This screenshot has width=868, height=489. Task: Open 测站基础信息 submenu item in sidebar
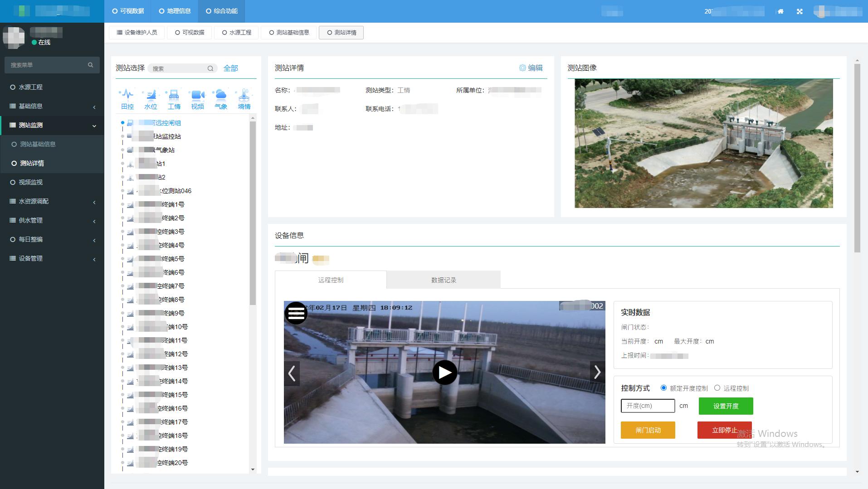tap(52, 144)
